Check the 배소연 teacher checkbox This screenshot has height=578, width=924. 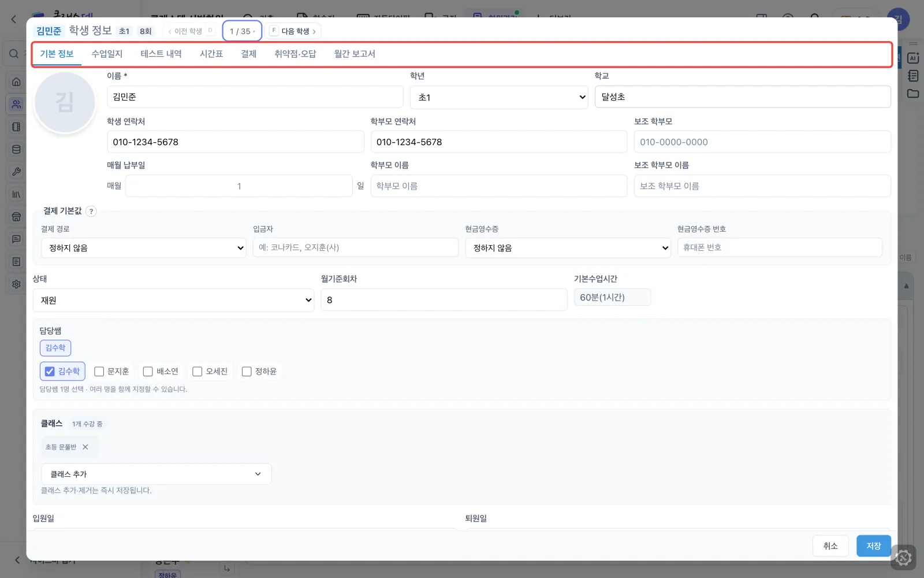coord(148,371)
